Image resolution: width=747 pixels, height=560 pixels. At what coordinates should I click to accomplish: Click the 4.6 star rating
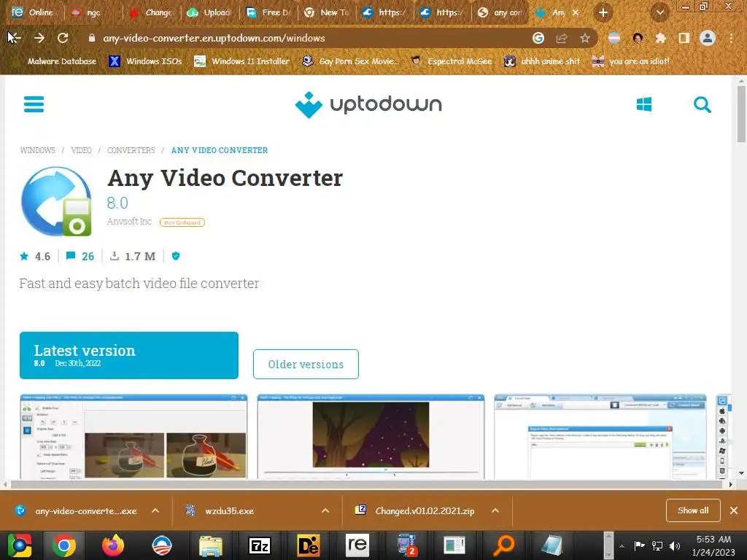tap(35, 256)
